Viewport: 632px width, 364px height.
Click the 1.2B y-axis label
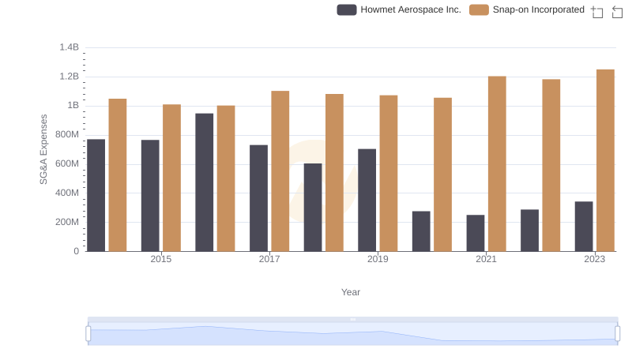click(70, 77)
